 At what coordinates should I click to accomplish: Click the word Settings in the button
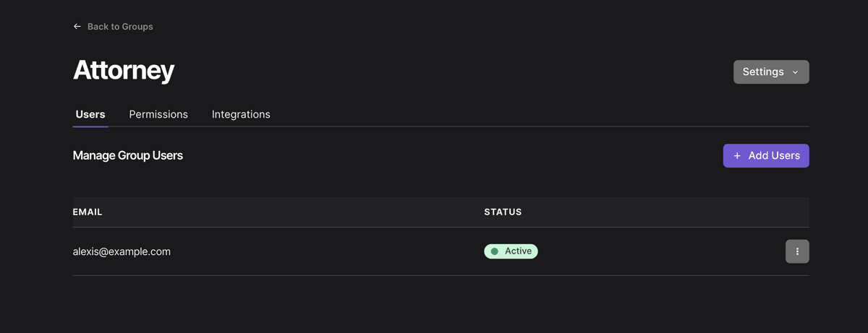(x=763, y=72)
